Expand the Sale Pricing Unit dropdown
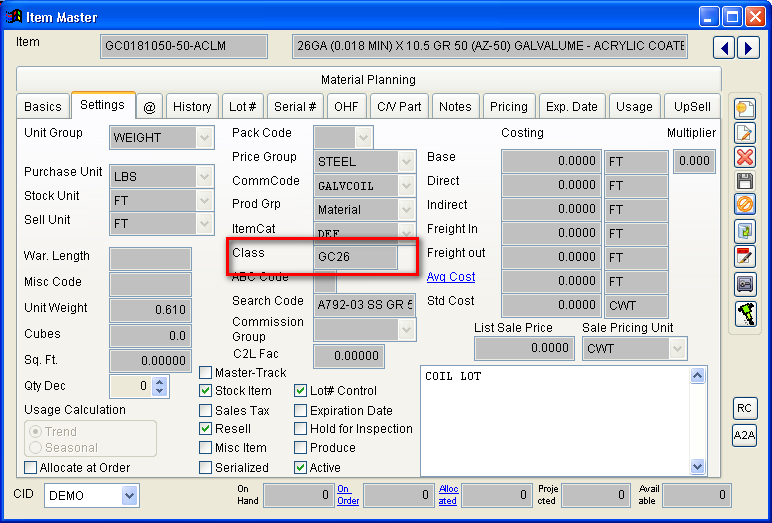 677,348
